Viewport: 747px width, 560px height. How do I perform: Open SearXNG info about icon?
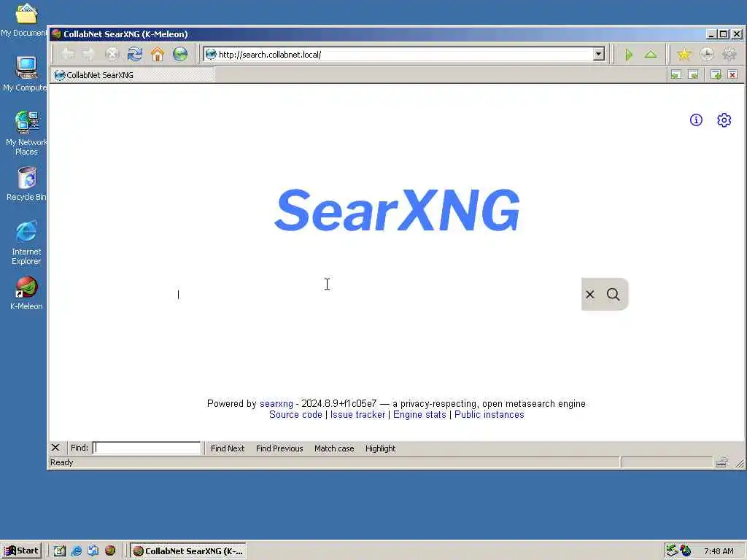[x=696, y=120]
